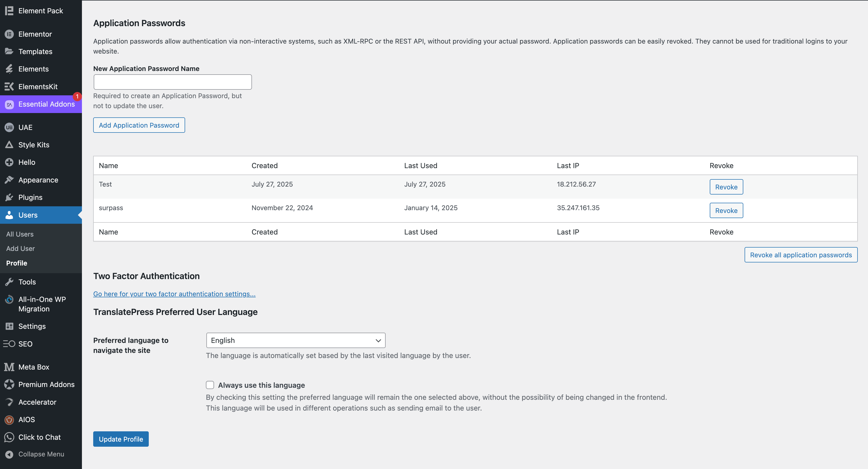Focus the New Application Password Name field

pos(173,82)
